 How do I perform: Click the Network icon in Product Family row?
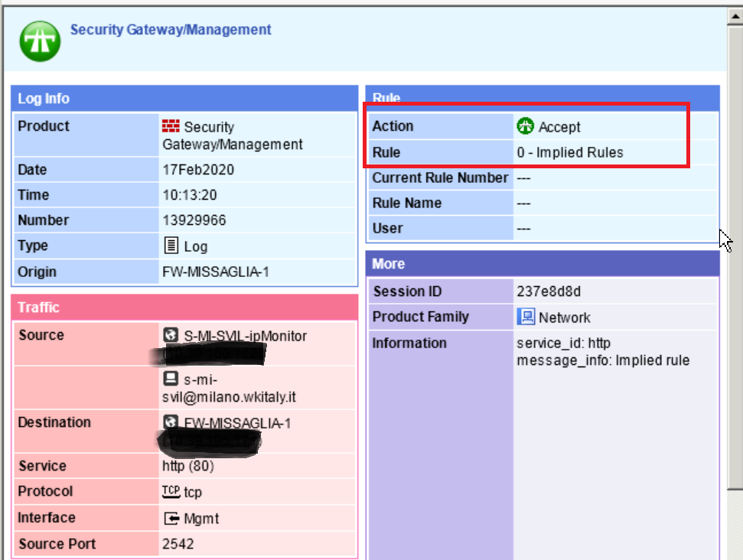526,317
